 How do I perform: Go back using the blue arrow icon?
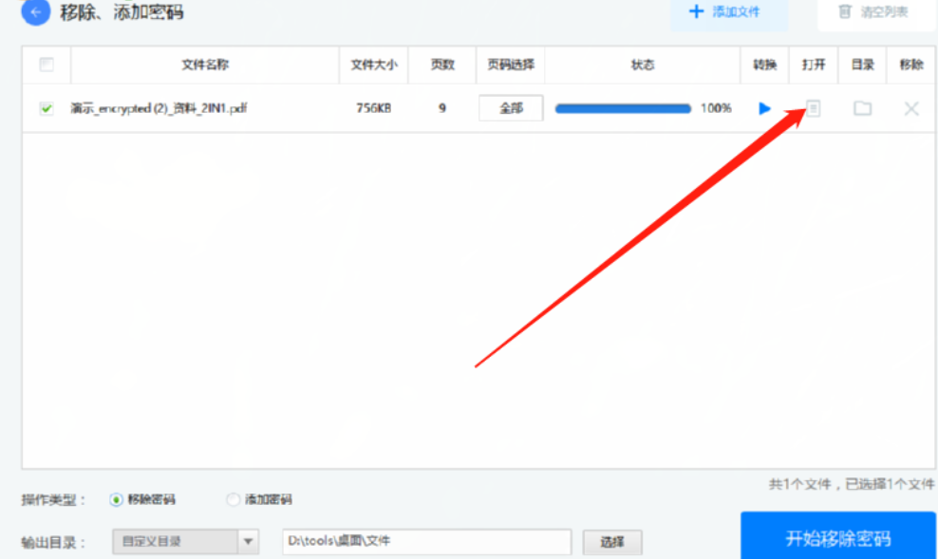click(35, 11)
